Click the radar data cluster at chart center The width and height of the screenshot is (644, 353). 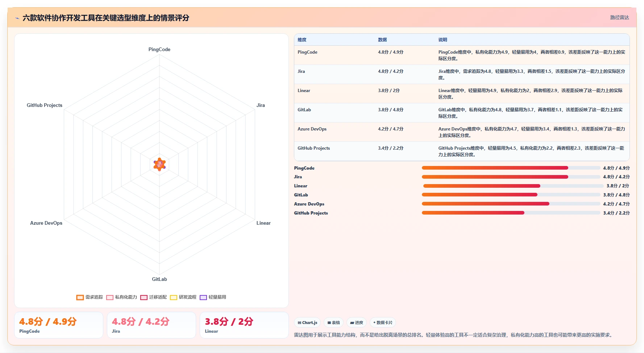(x=159, y=164)
